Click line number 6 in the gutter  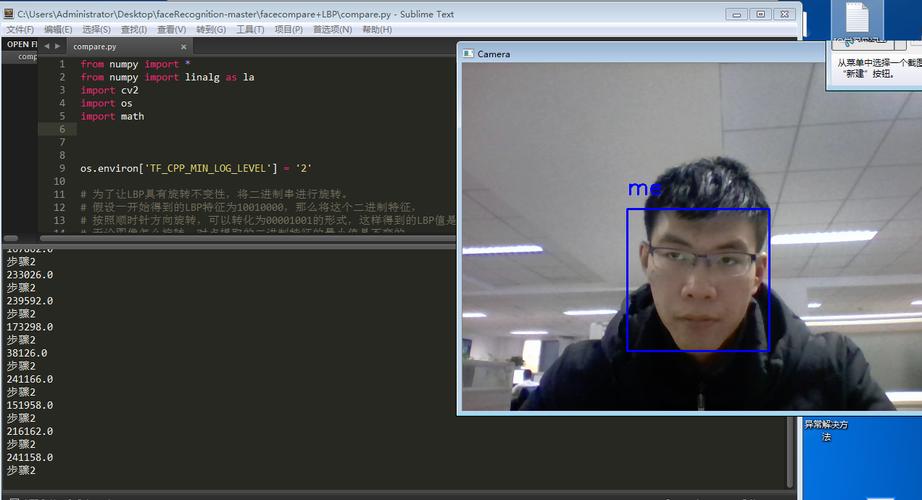tap(62, 129)
